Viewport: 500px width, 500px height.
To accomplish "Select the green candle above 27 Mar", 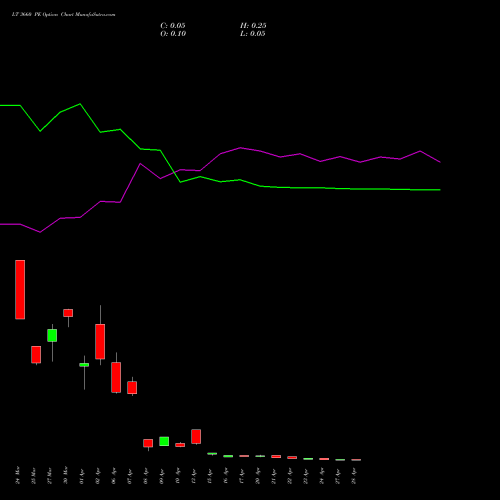I will click(x=52, y=335).
